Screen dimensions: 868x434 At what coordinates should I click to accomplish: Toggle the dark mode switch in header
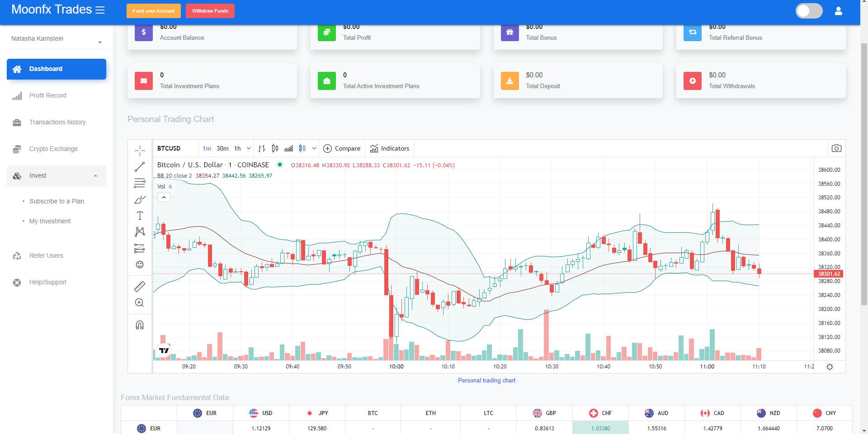coord(809,11)
